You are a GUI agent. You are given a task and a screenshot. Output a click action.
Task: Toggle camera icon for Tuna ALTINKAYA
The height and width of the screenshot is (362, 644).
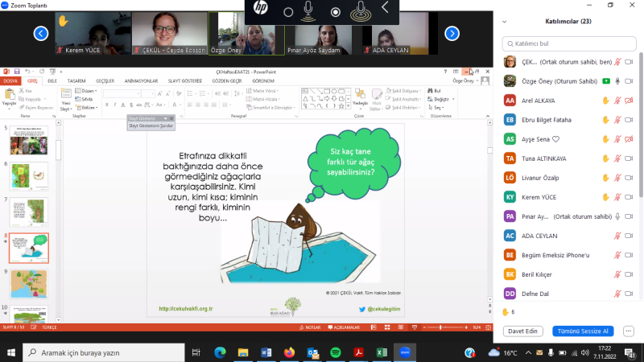coord(629,158)
